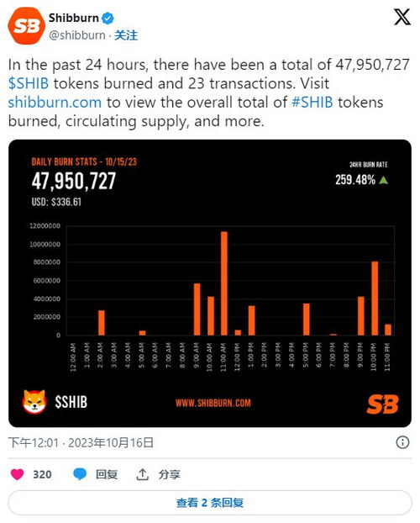Open the #SHIB hashtag link

tap(312, 103)
